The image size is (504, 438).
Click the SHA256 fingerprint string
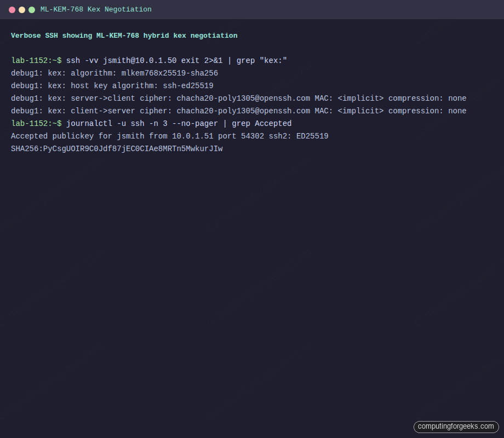click(x=116, y=148)
